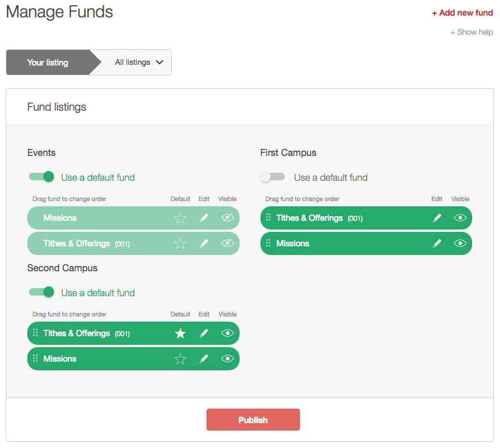Edit the Missions fund in Second Campus
The height and width of the screenshot is (448, 500).
click(x=204, y=359)
